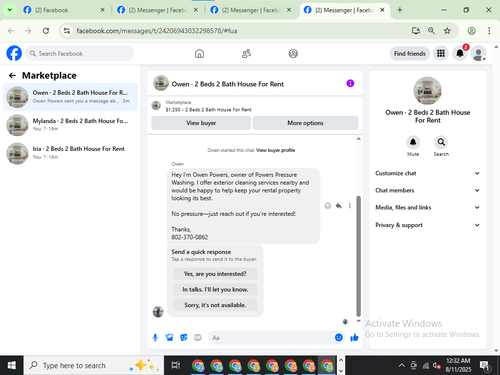Click the chat scroll-down arrow

[359, 321]
